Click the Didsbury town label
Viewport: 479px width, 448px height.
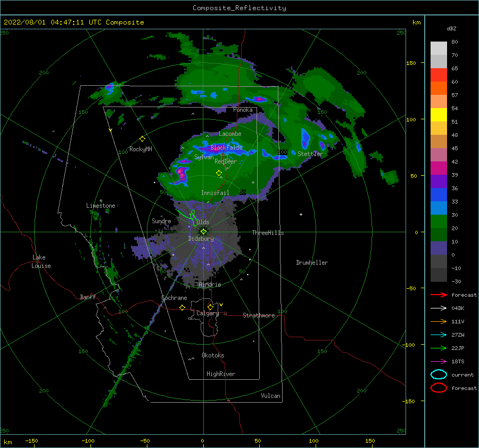[x=201, y=239]
